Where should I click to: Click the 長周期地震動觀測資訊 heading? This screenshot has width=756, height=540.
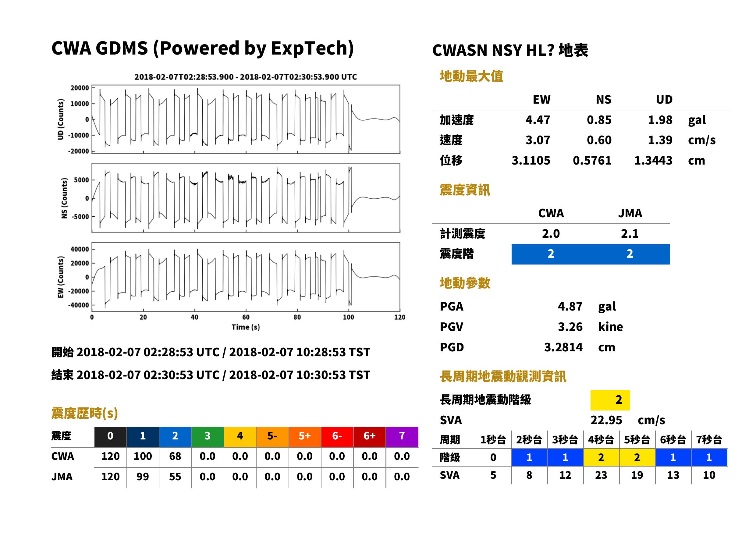coord(503,376)
